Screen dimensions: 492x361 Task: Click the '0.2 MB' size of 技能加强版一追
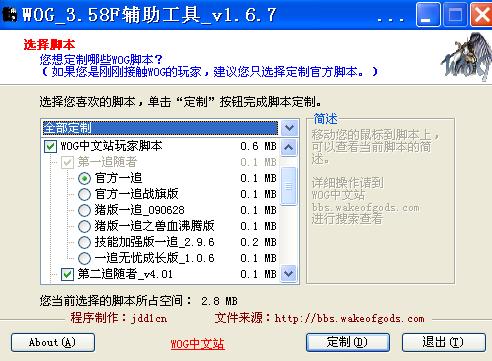coord(258,242)
